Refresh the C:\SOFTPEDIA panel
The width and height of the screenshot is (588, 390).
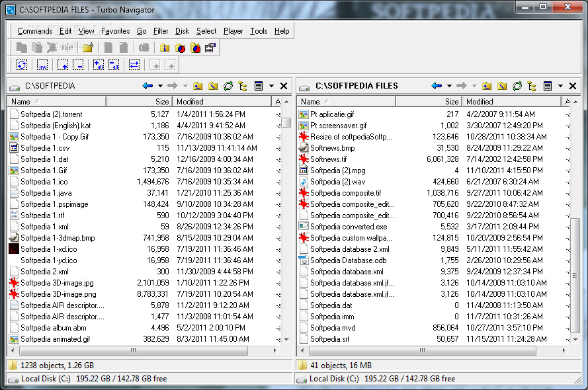tap(228, 86)
